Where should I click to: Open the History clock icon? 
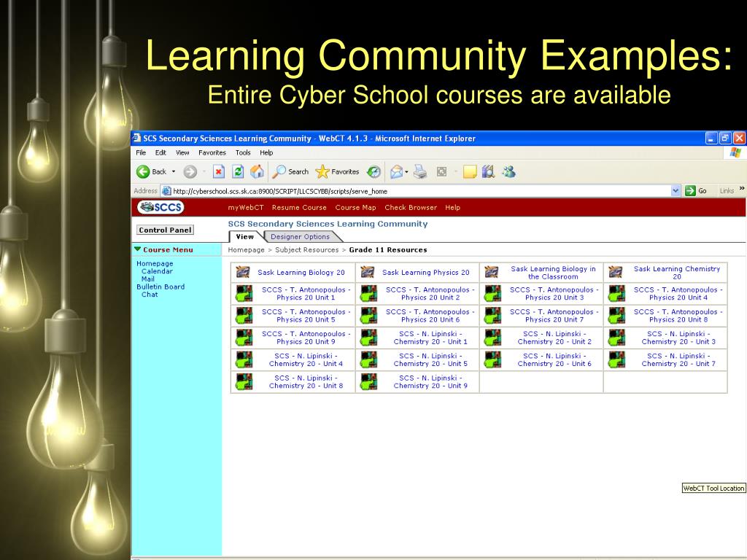374,172
